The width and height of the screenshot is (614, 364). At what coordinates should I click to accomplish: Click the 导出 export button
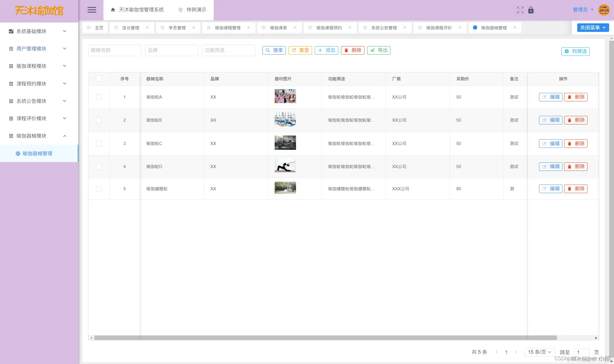click(379, 50)
